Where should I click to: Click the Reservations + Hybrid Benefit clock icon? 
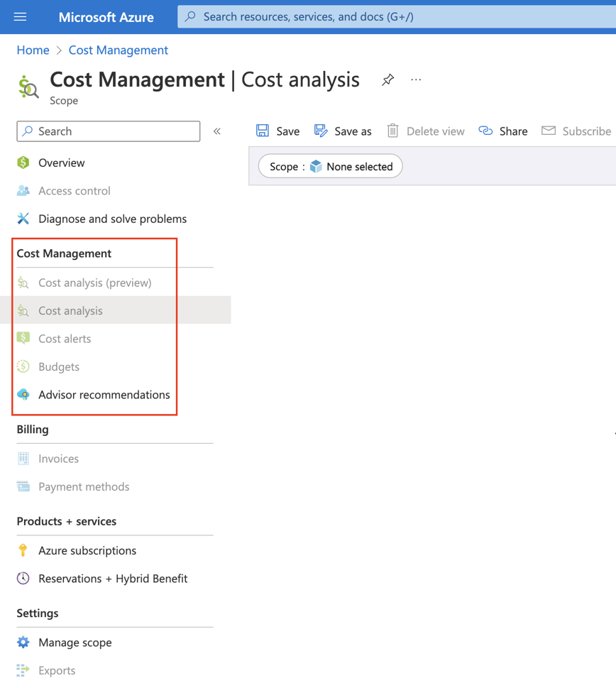click(x=23, y=579)
